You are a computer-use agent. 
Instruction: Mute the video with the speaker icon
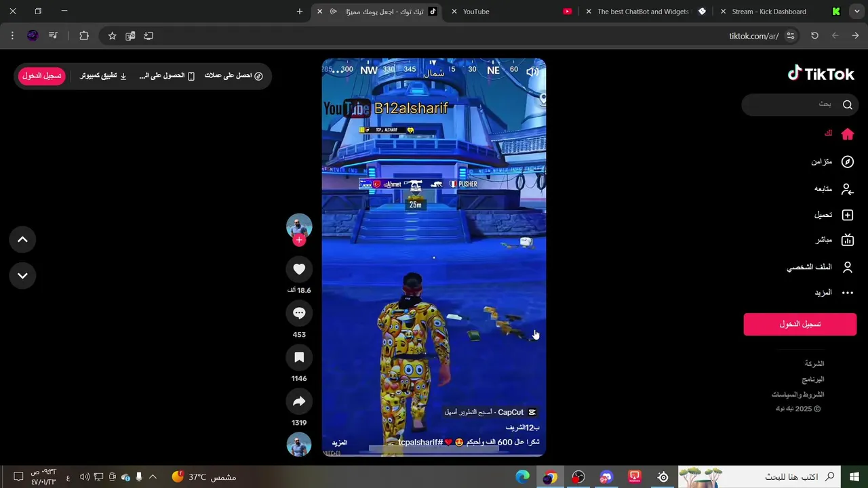coord(532,71)
